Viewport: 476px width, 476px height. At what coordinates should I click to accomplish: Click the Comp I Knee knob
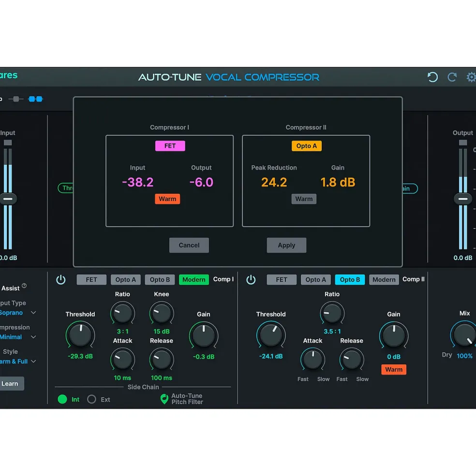coord(162,313)
